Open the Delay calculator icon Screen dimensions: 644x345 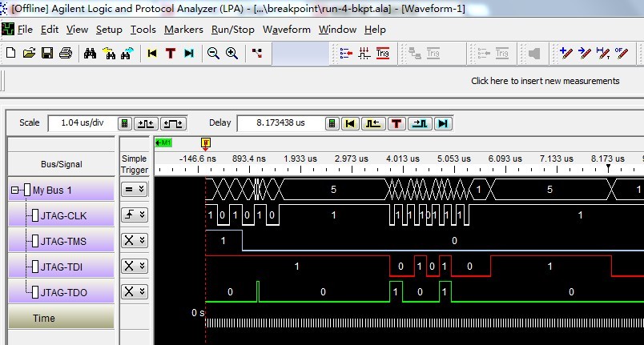coord(332,123)
